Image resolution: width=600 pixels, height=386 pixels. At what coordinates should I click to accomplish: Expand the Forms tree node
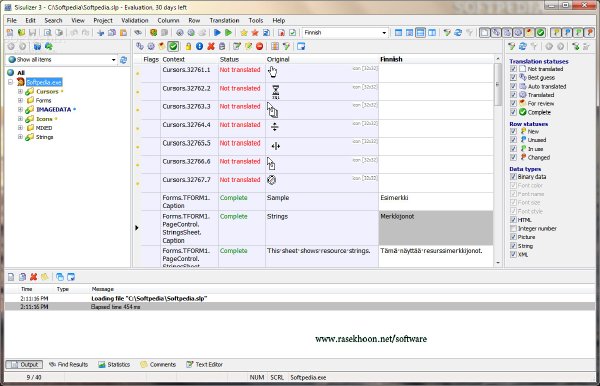tap(20, 100)
